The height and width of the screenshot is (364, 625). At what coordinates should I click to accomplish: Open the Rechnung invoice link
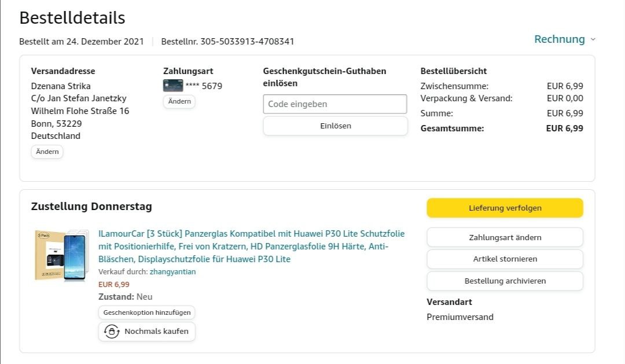[559, 39]
